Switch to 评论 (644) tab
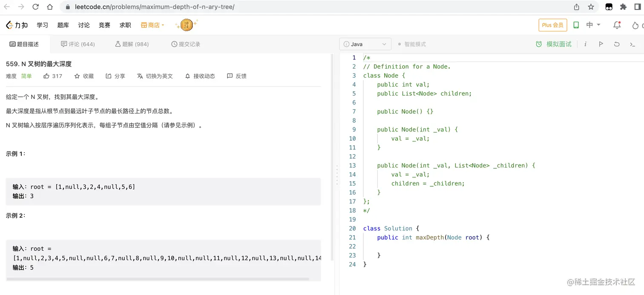 point(78,44)
